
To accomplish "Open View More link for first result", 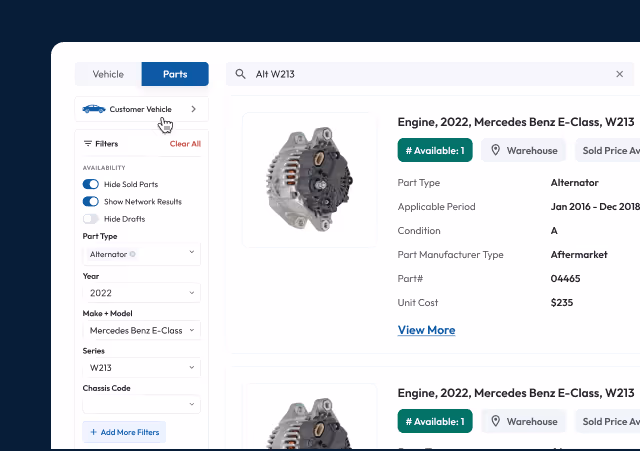I will (x=427, y=330).
